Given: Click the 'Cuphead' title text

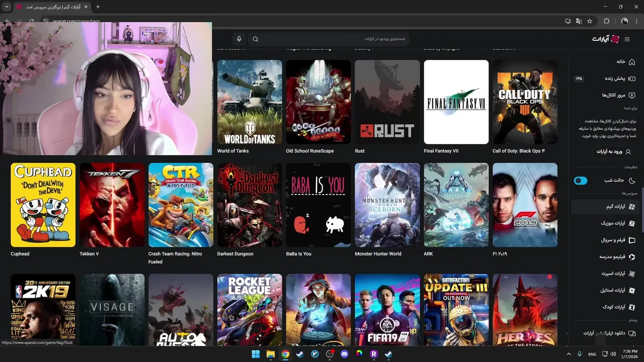Looking at the screenshot, I should (20, 254).
